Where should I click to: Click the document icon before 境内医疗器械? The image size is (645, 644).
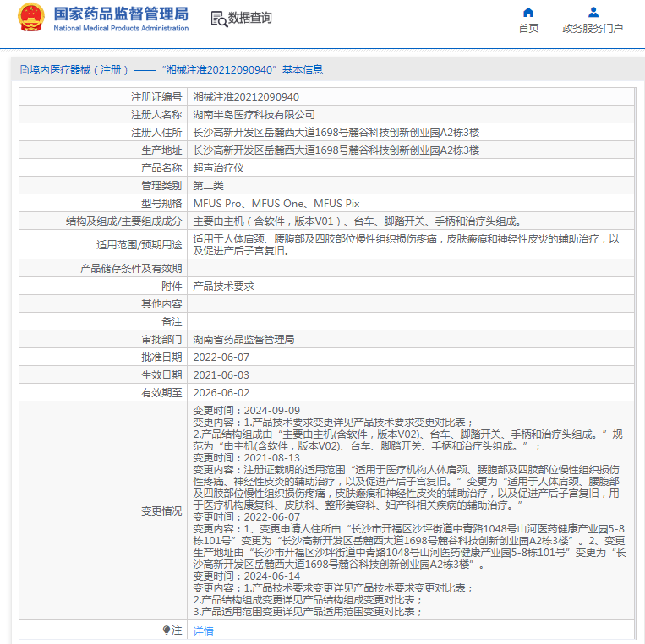(x=25, y=70)
